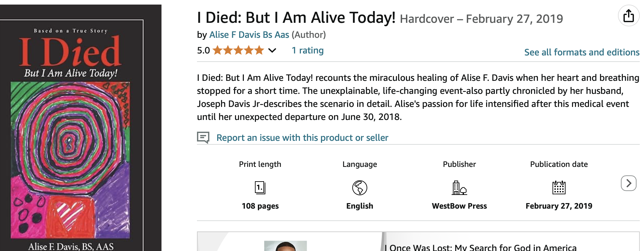Click the share icon button
This screenshot has height=251, width=644.
628,16
